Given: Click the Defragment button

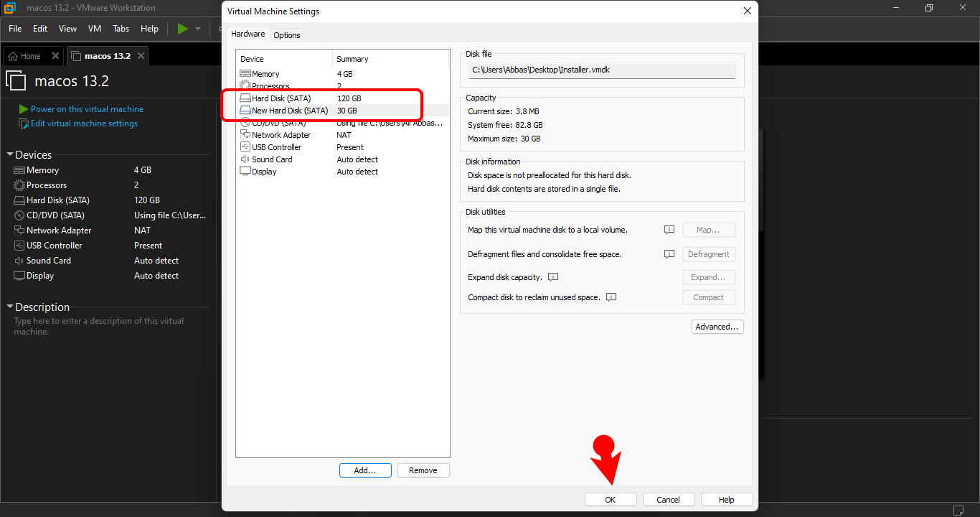Looking at the screenshot, I should (709, 254).
